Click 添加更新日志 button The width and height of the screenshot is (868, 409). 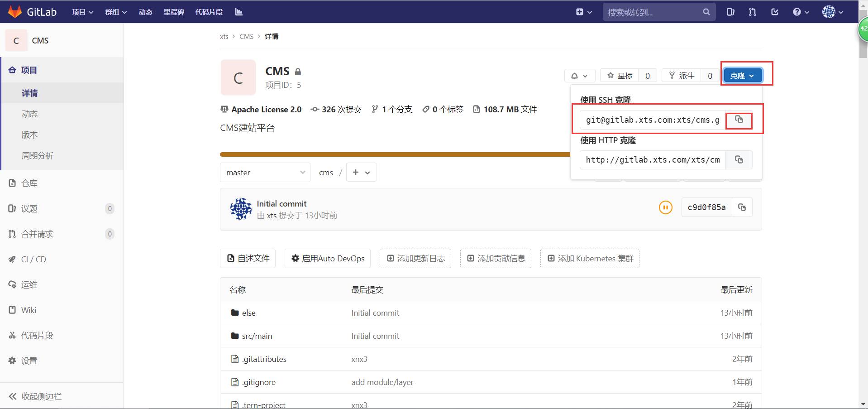[415, 258]
